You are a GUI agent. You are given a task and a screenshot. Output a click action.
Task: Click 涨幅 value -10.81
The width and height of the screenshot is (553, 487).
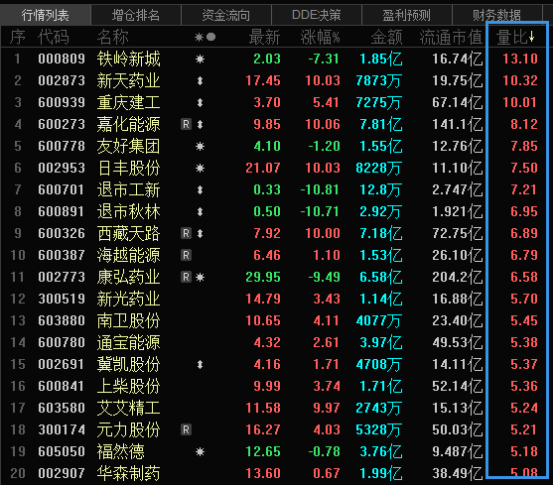320,190
